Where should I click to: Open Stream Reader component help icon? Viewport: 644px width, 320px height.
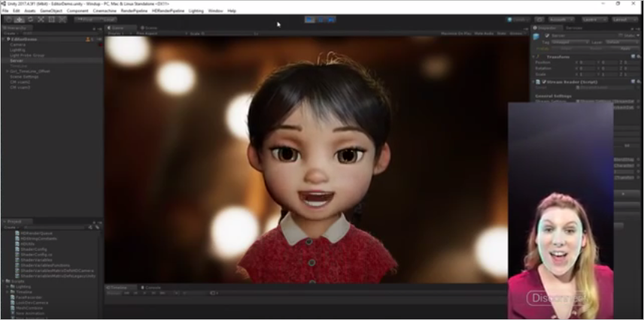(633, 82)
